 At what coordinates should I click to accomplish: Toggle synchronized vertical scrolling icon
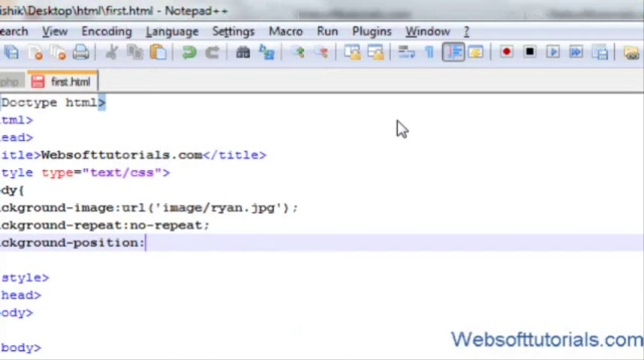point(352,52)
